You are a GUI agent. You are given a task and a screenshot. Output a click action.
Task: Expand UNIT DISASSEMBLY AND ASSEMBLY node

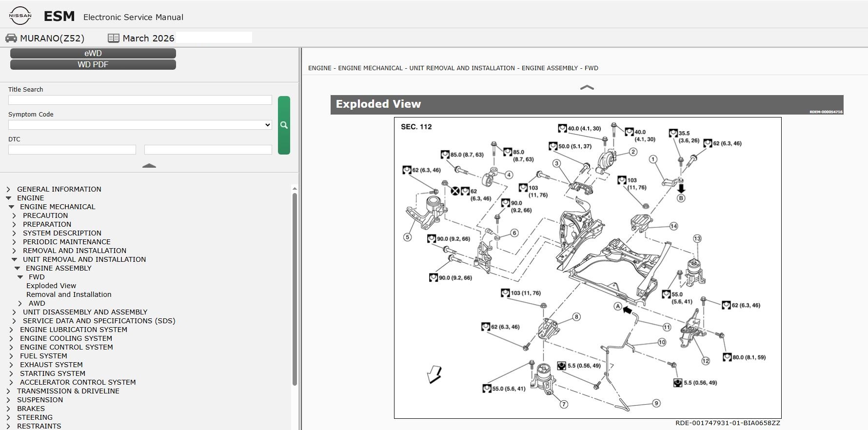pos(14,312)
